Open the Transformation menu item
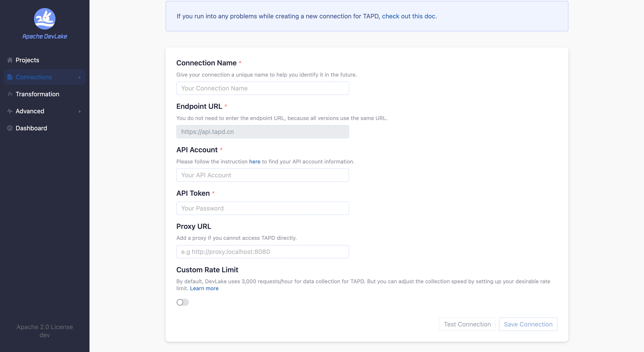Viewport: 644px width, 352px height. [x=38, y=94]
